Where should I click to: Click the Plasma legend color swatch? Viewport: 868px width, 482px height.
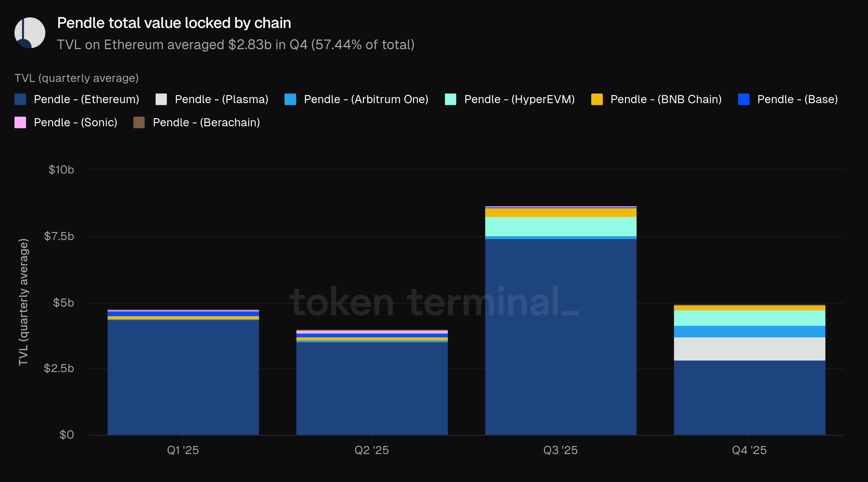tap(161, 99)
